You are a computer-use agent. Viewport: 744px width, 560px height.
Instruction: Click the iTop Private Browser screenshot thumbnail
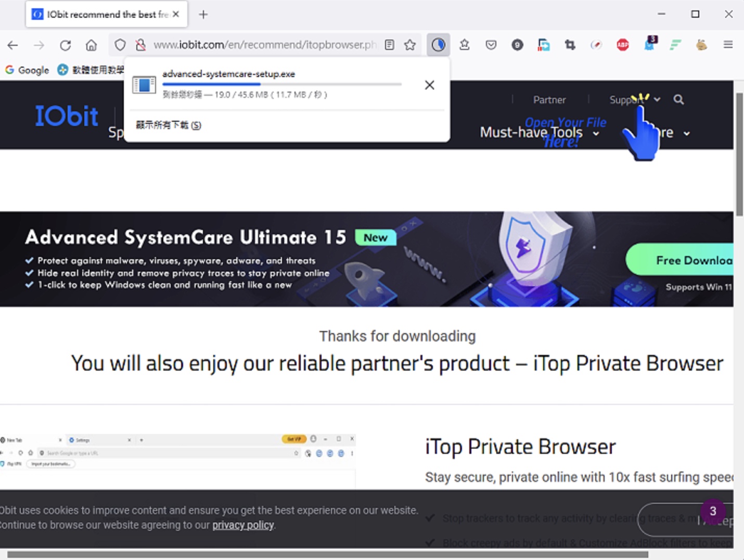tap(177, 461)
